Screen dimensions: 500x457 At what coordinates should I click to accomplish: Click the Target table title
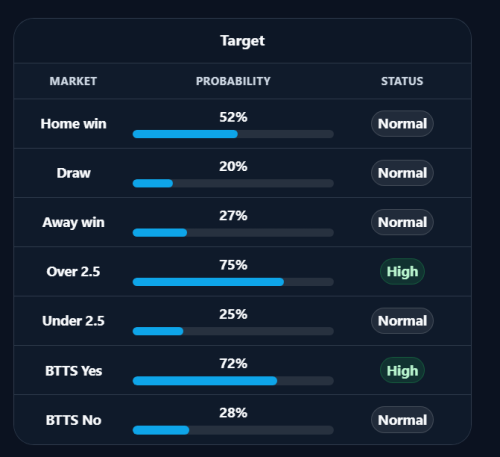[242, 41]
